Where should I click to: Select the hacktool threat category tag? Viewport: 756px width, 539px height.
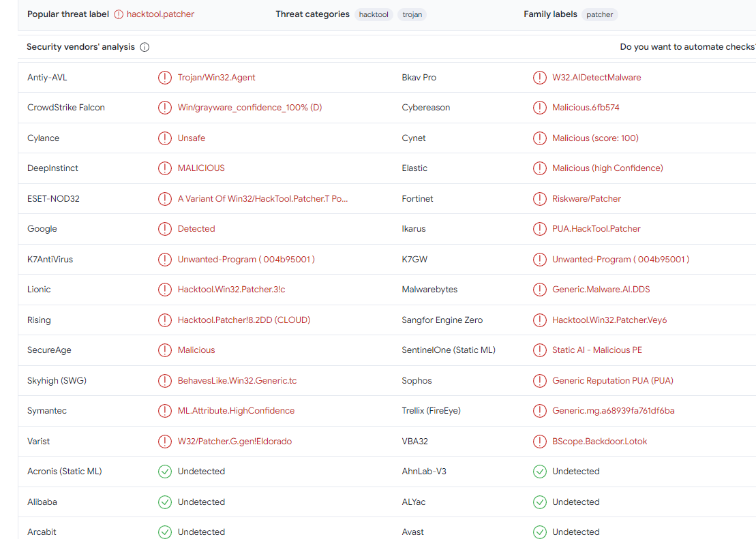click(374, 14)
